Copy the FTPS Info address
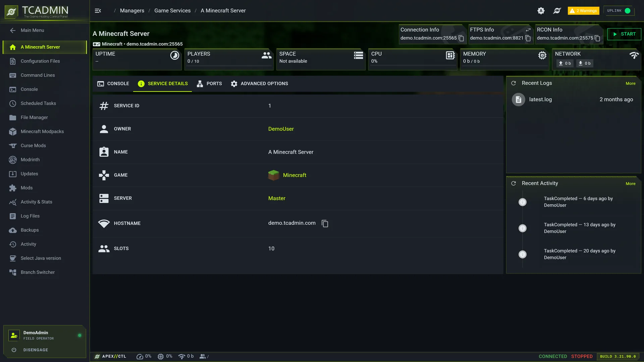This screenshot has width=644, height=362. 528,38
